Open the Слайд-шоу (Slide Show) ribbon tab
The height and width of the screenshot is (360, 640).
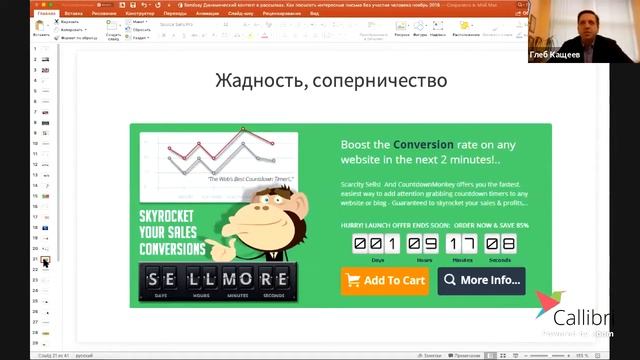point(240,13)
